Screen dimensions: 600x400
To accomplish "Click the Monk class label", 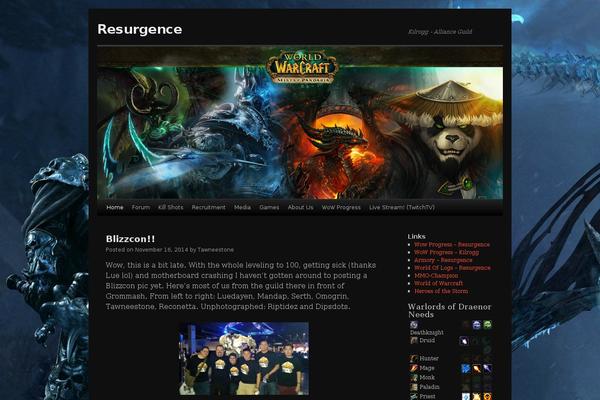I will click(x=427, y=377).
